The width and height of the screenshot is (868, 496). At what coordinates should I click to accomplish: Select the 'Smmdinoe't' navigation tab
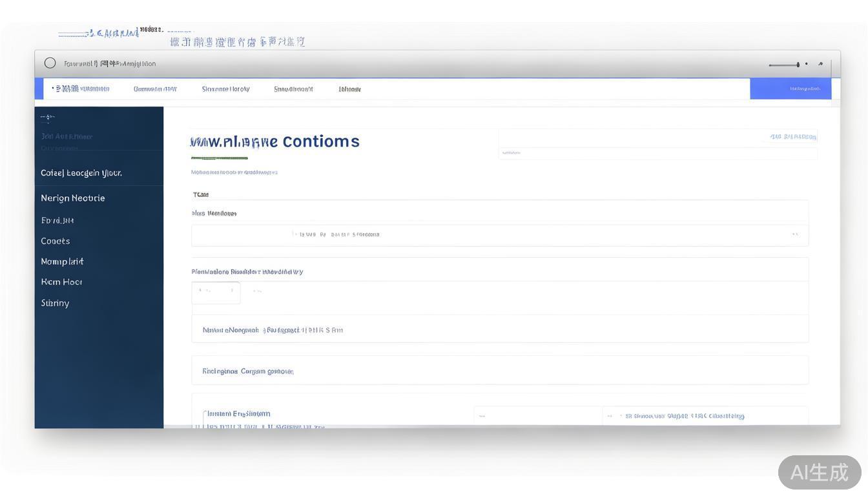(293, 89)
